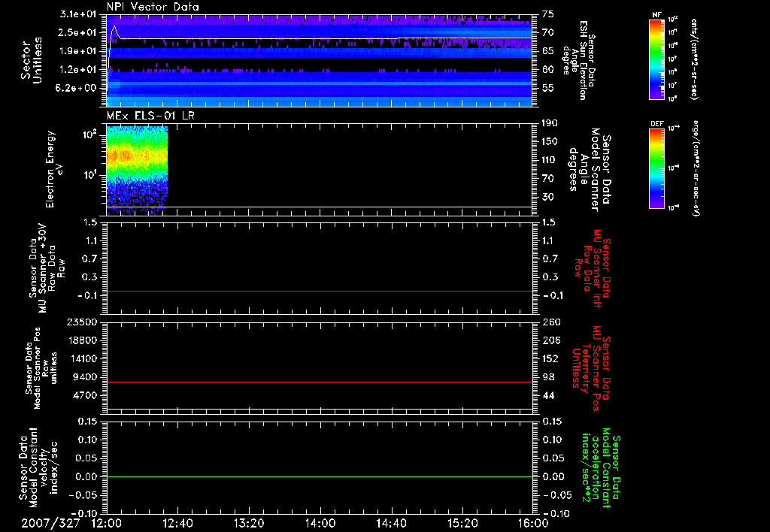Click the 55 degree tick label
770x532 pixels.
pyautogui.click(x=548, y=88)
